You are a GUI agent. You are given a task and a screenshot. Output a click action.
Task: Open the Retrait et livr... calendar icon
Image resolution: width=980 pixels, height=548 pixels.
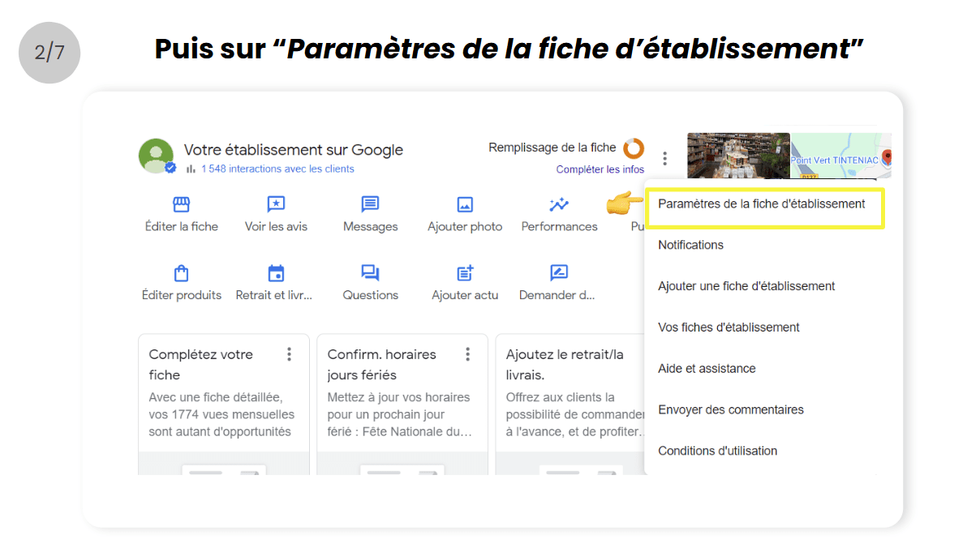point(276,273)
